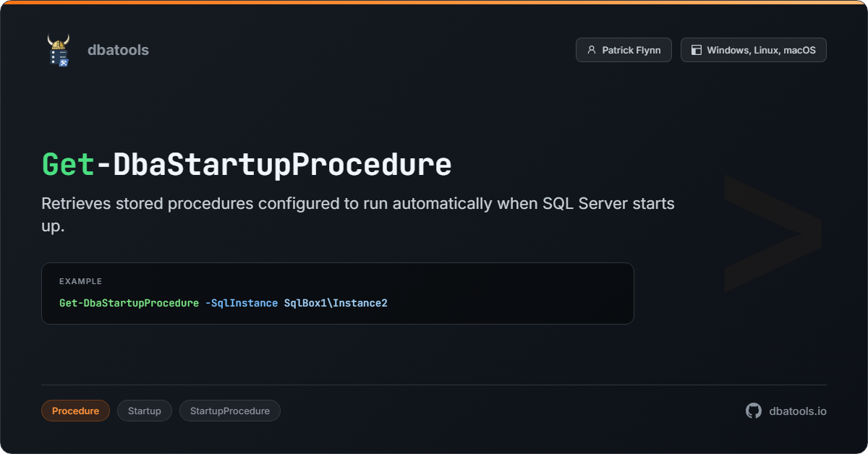Screen dimensions: 868x454
Task: Click the Get-DbaStartupProcedure heading
Action: [247, 165]
